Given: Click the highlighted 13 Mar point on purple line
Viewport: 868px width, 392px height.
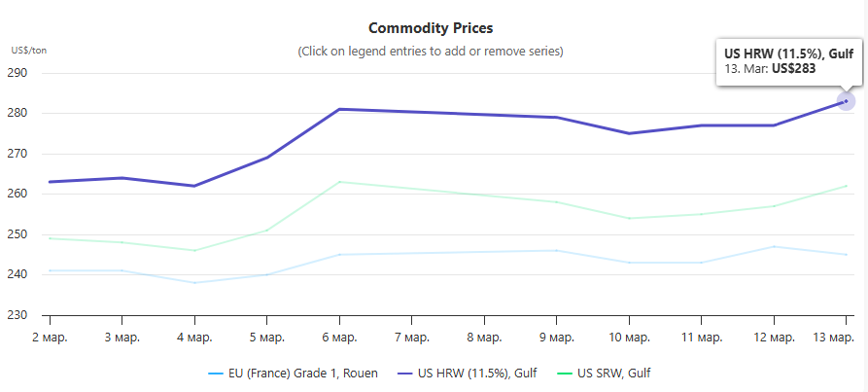Looking at the screenshot, I should pos(846,101).
